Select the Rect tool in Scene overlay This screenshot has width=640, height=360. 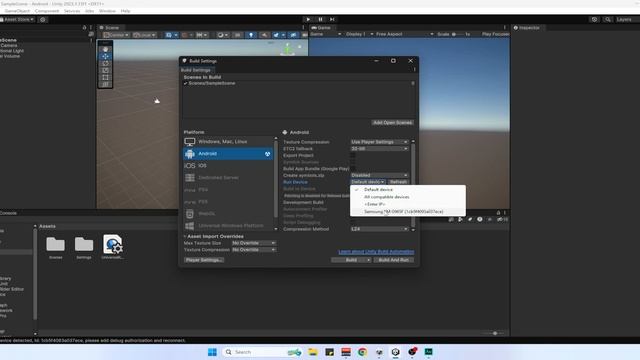point(105,77)
